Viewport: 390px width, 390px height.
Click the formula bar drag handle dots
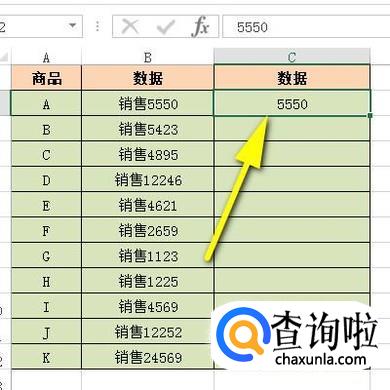[97, 26]
